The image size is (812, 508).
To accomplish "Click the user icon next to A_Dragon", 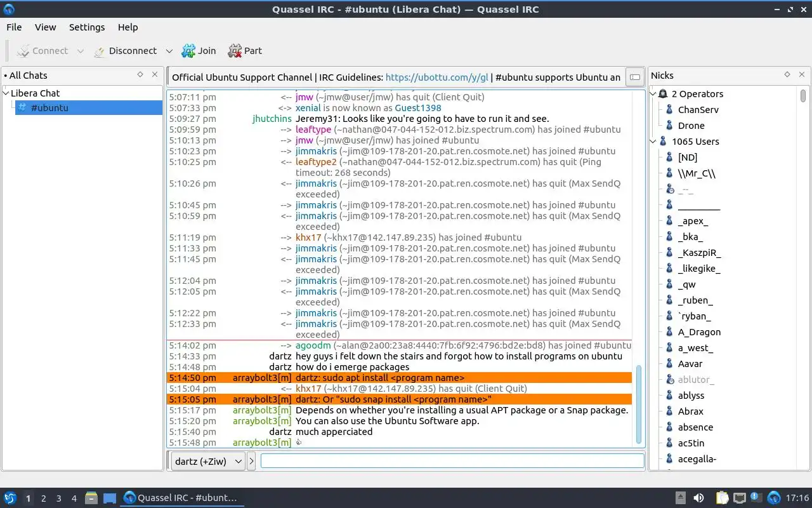I will coord(669,332).
